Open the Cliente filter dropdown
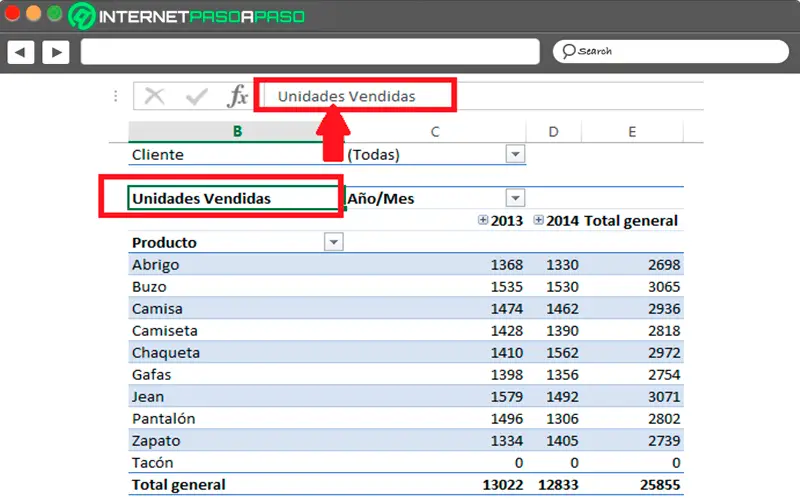Screen dimensions: 800x500 click(x=515, y=154)
